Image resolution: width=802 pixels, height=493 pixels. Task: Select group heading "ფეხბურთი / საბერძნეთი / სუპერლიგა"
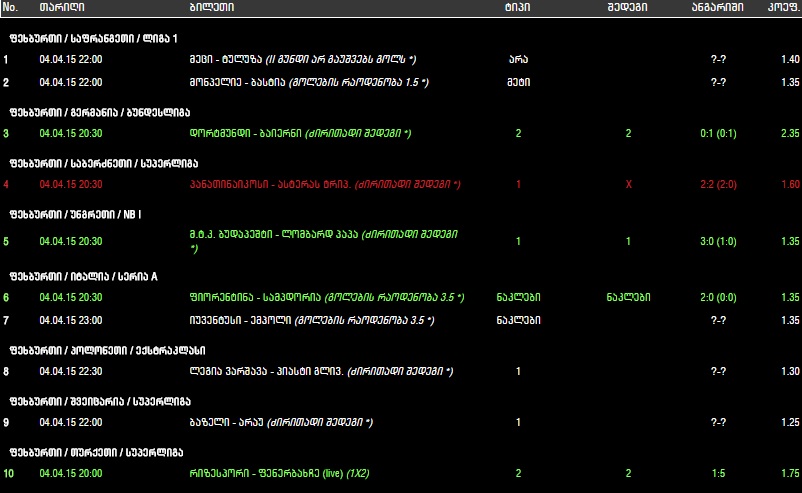pos(103,164)
